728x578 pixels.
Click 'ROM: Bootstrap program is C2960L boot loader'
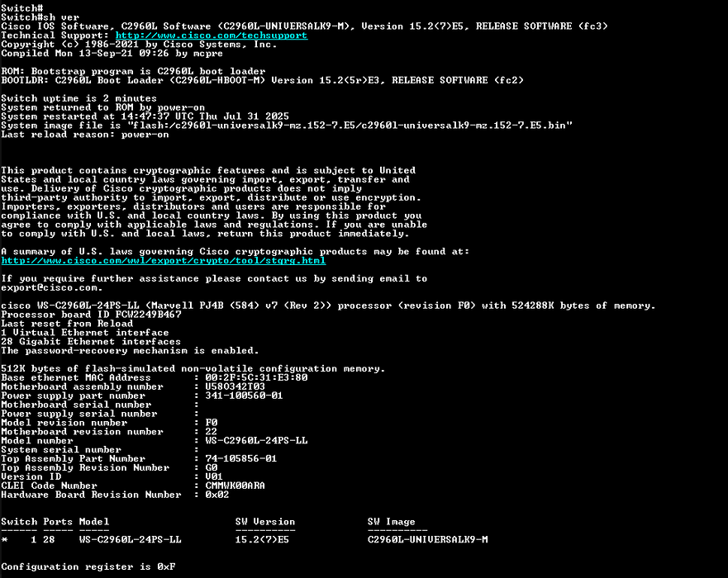tap(133, 72)
